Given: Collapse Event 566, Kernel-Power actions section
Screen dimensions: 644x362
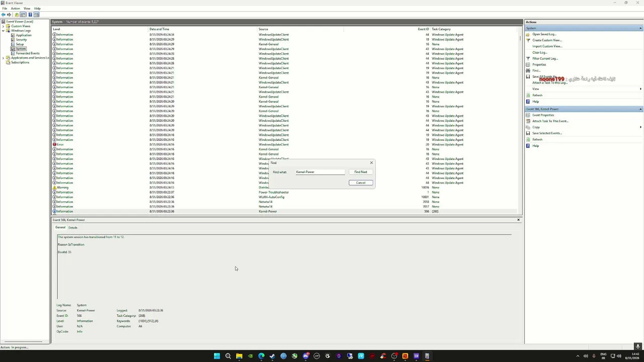Looking at the screenshot, I should pos(640,109).
